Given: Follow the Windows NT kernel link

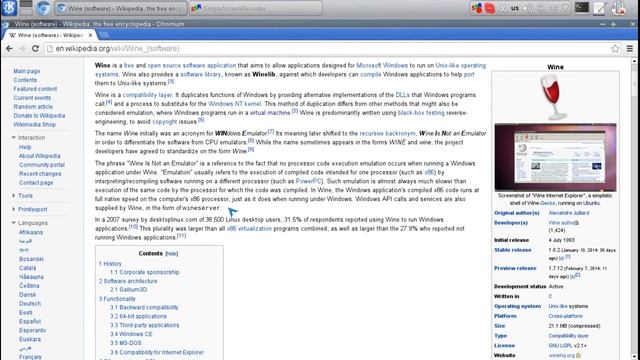Looking at the screenshot, I should [234, 104].
